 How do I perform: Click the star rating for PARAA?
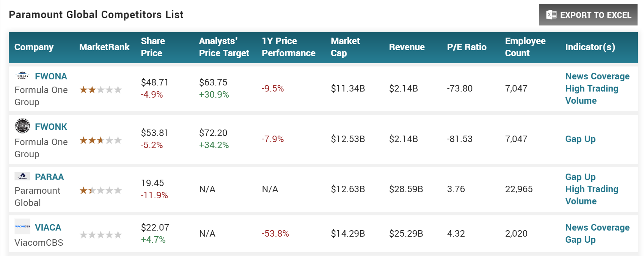101,191
